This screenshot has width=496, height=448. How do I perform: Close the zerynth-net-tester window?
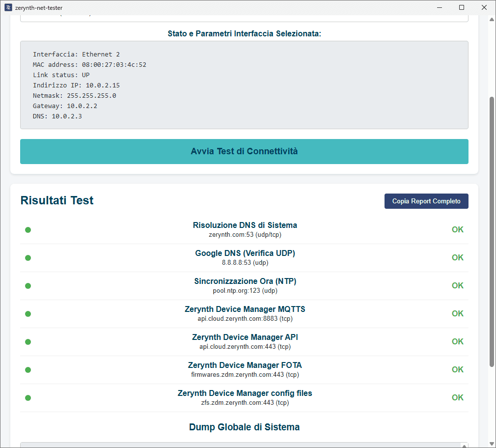tap(484, 7)
